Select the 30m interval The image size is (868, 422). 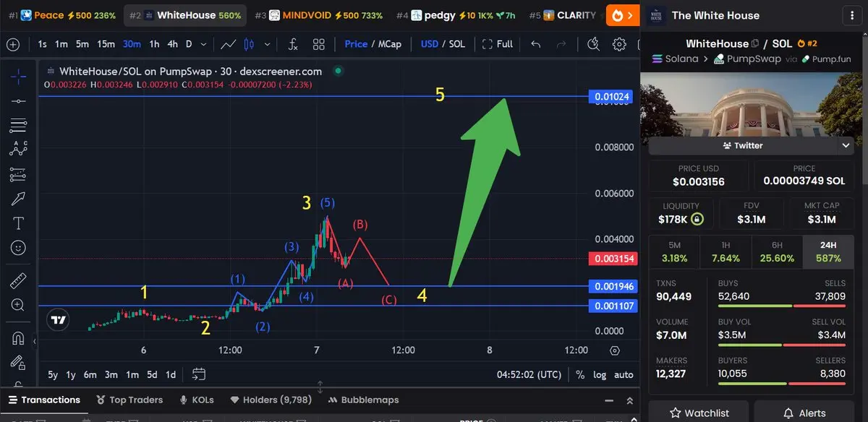tap(132, 44)
